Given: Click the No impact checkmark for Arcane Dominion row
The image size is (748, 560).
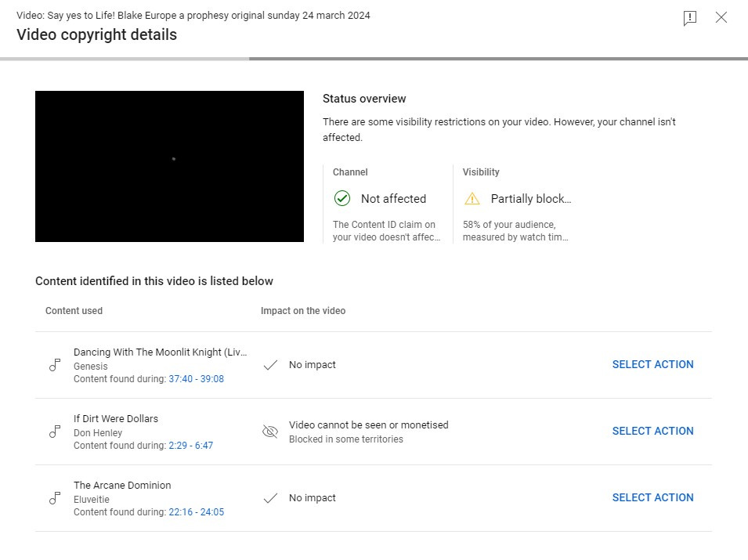Looking at the screenshot, I should 270,498.
